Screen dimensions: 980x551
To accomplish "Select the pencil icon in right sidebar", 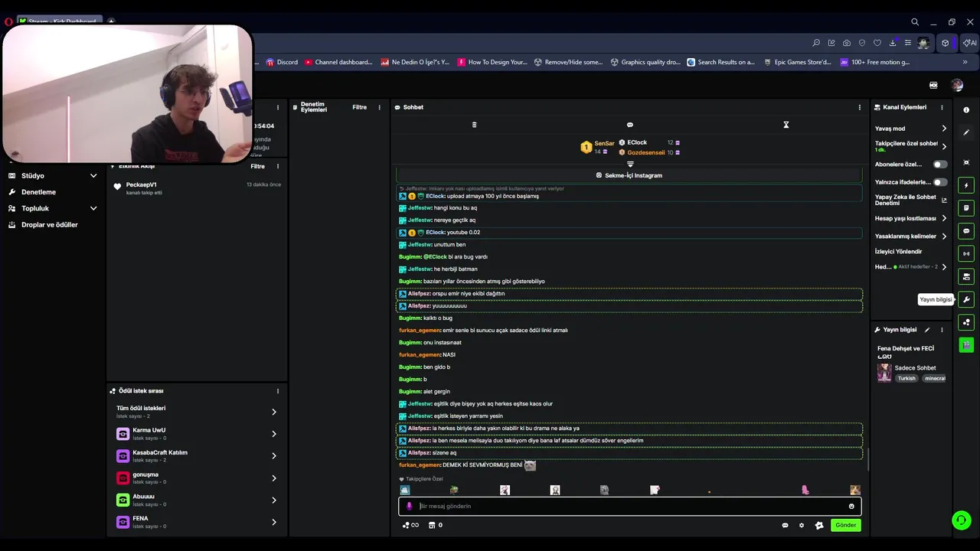I will pyautogui.click(x=966, y=132).
